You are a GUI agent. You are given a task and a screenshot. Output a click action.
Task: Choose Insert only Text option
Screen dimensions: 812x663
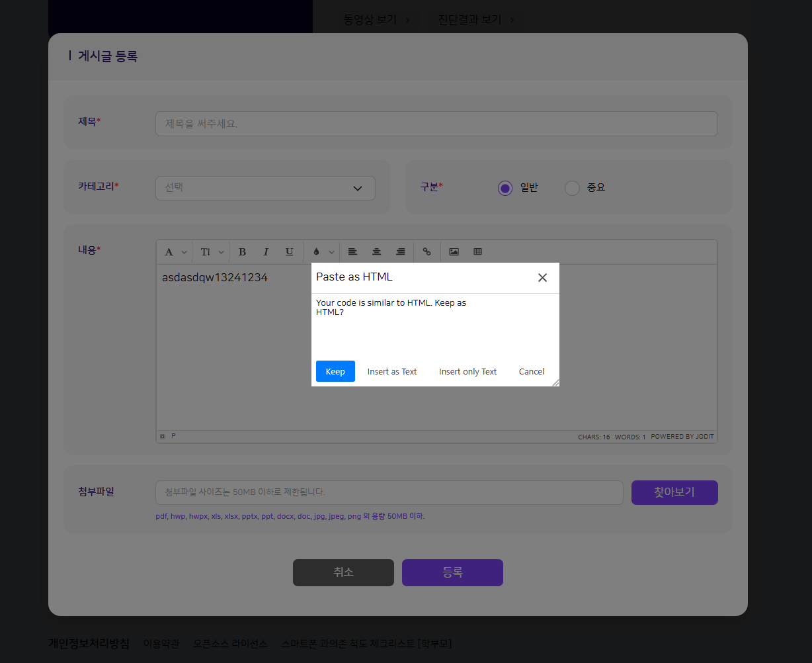[x=467, y=372]
